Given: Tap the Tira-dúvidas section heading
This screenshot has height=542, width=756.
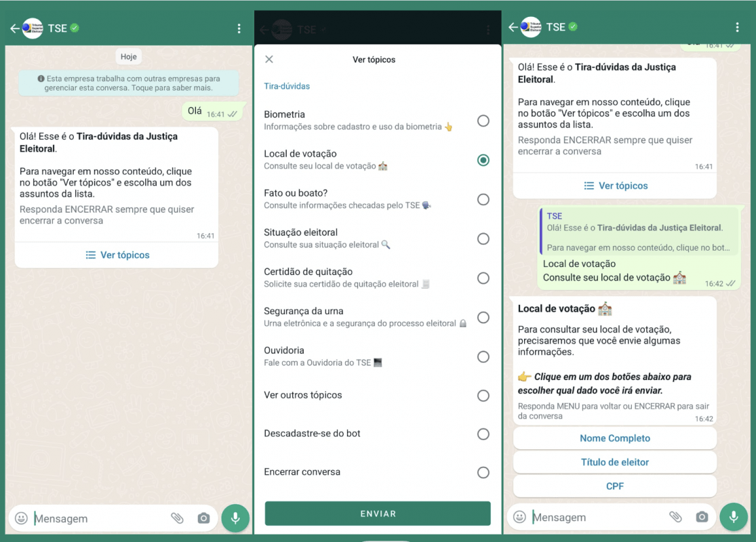Looking at the screenshot, I should (x=287, y=86).
